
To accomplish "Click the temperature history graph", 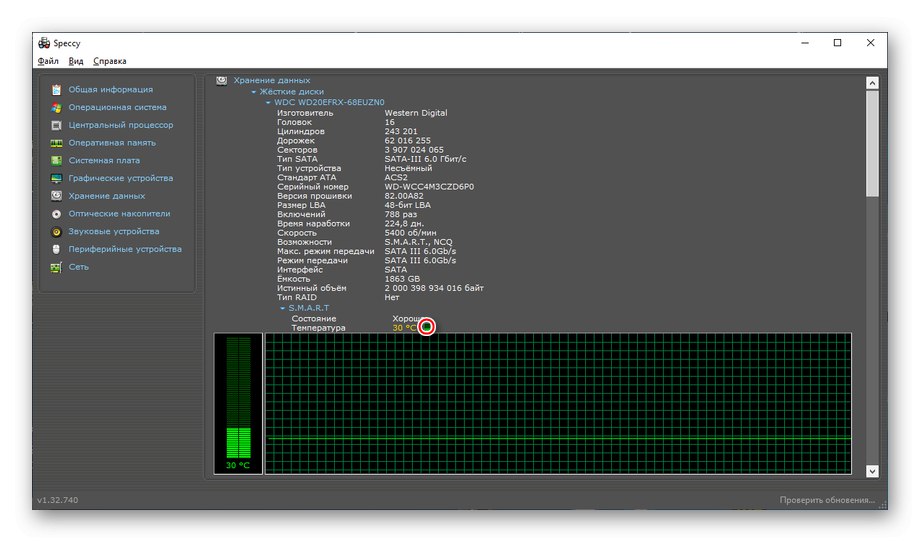I will [x=558, y=404].
